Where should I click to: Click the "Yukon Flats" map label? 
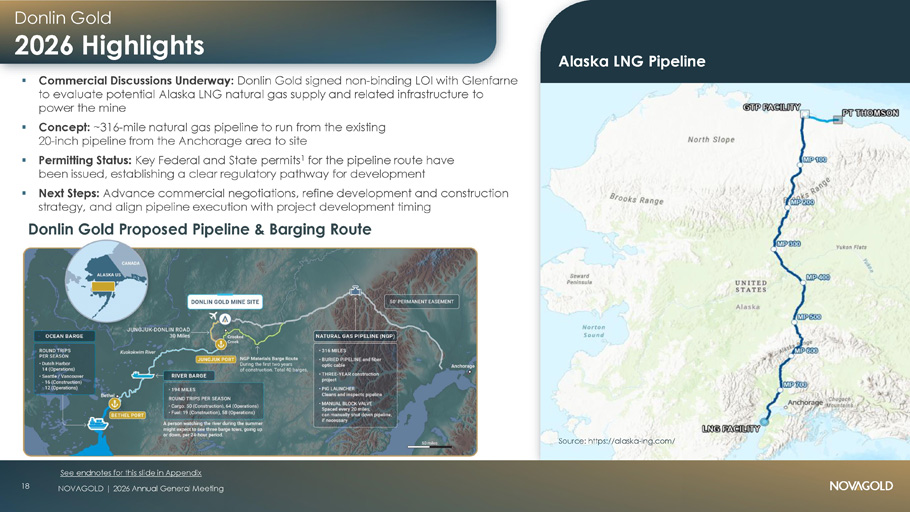[851, 247]
